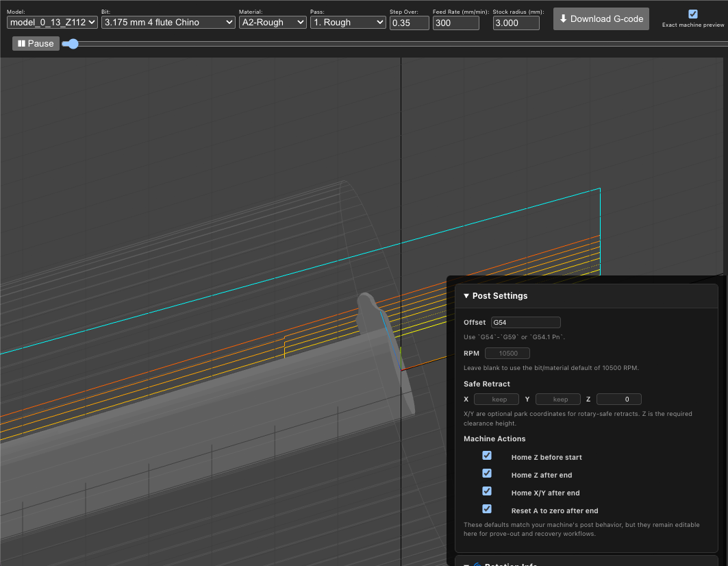Uncheck Reset A to zero after end
Screen dimensions: 728x566
(x=487, y=509)
